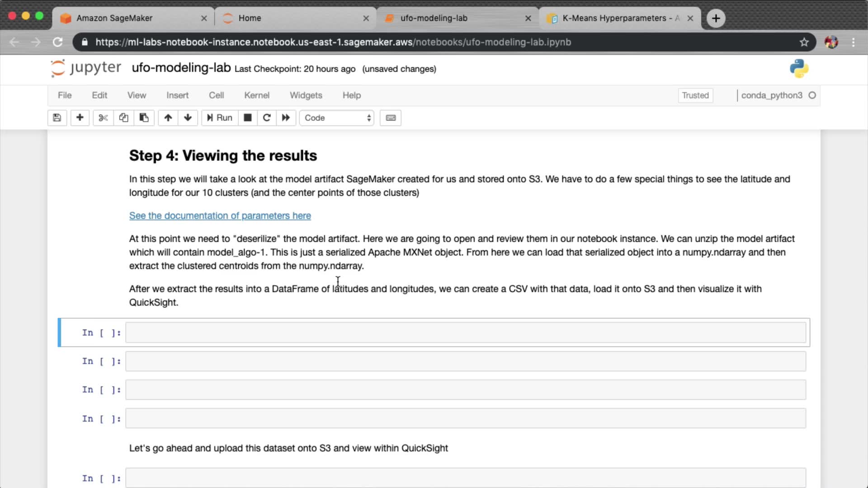This screenshot has height=488, width=868.
Task: Cut selected cells with scissors icon
Action: click(103, 118)
